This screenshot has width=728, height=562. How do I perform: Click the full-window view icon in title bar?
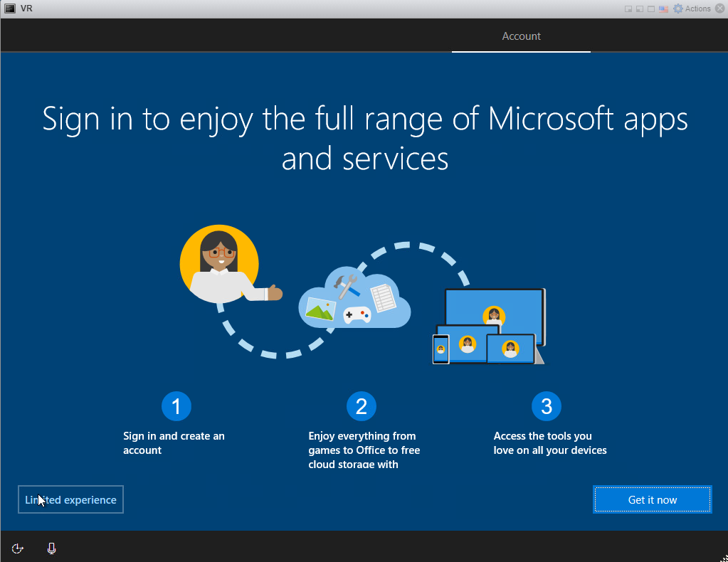651,9
